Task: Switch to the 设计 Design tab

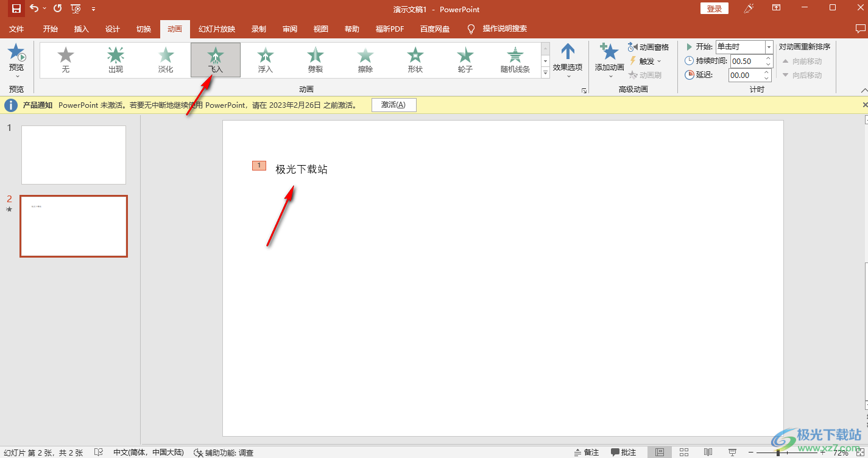Action: [112, 29]
